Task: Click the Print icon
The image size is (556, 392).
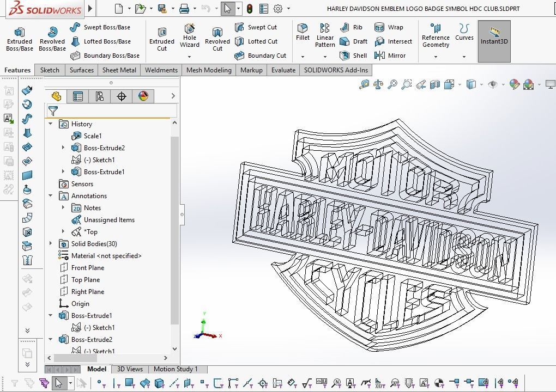Action: pos(184,9)
